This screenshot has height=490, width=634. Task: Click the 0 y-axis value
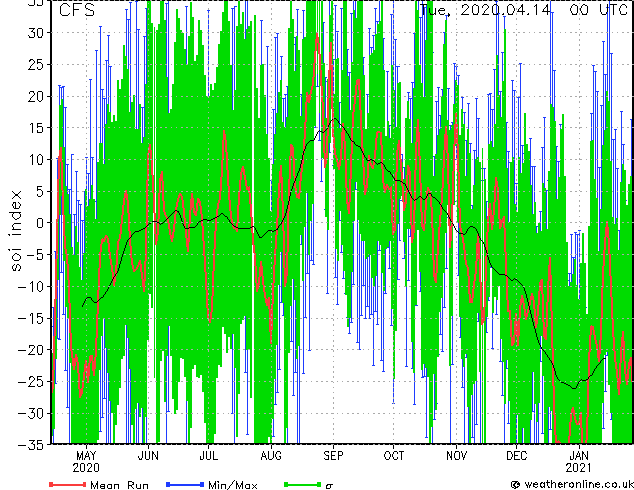(41, 223)
